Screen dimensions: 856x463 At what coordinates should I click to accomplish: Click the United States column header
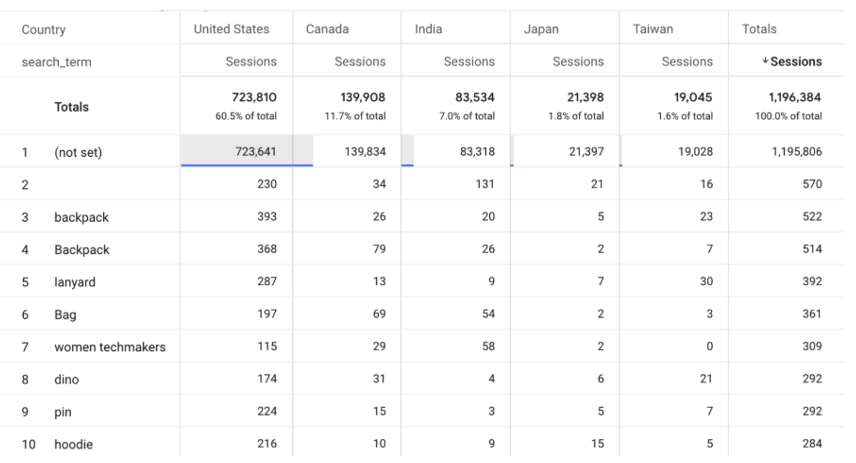point(231,29)
